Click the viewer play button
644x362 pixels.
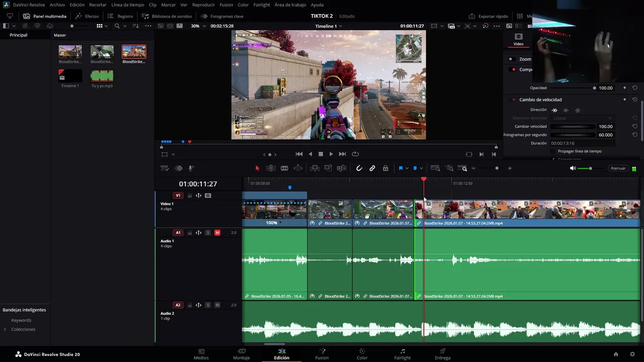(x=331, y=154)
